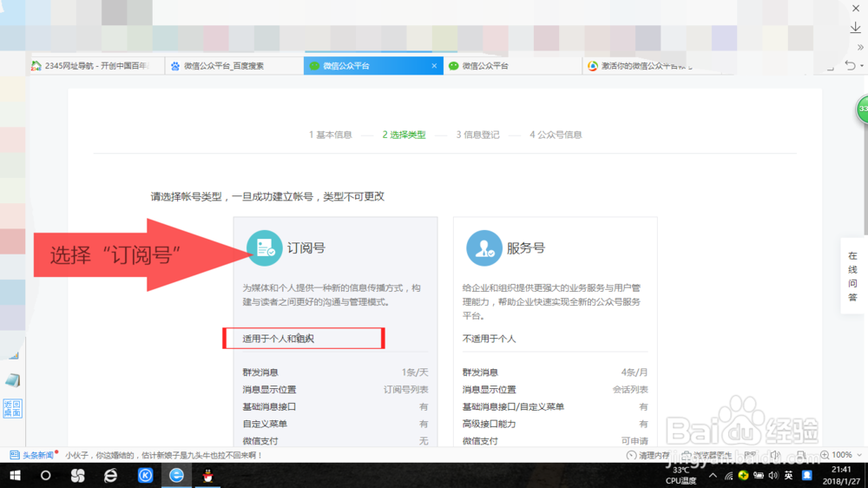The width and height of the screenshot is (868, 488).
Task: Switch to the 微信公众平台_百度搜索 tab
Action: point(234,66)
